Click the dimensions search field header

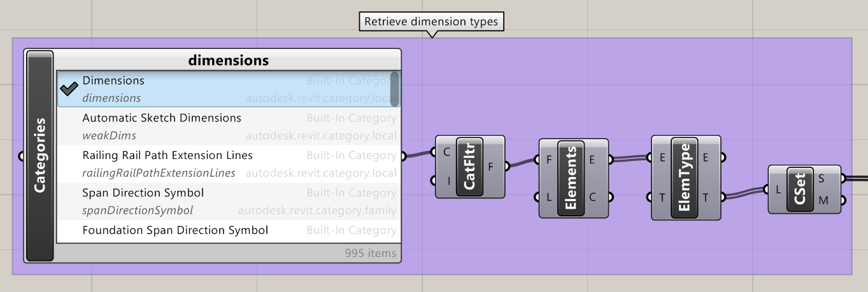pos(228,60)
